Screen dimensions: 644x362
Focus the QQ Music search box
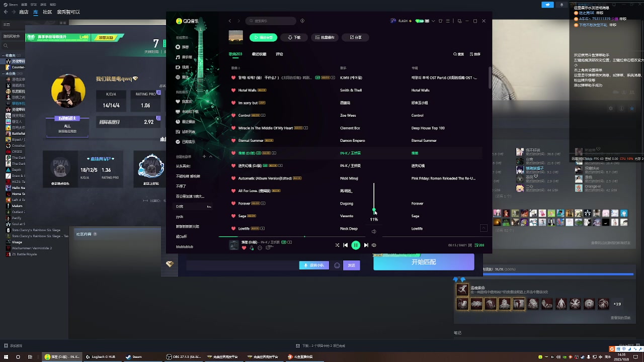tap(271, 21)
